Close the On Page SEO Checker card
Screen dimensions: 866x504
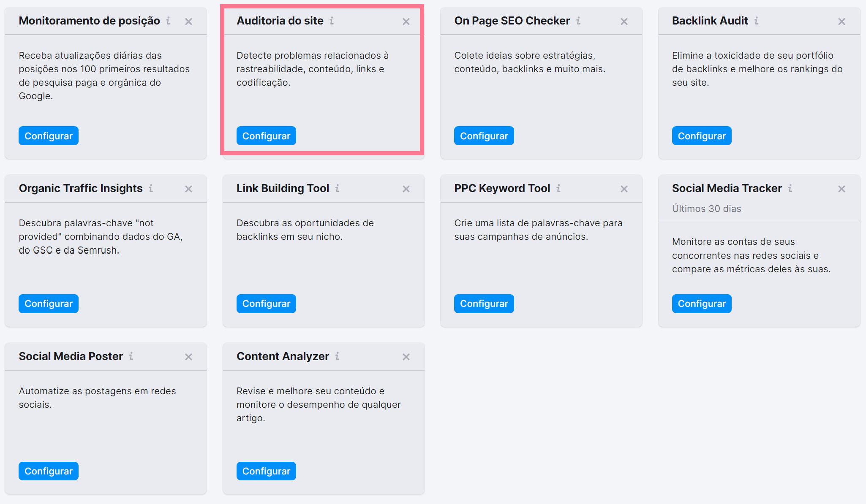point(624,21)
